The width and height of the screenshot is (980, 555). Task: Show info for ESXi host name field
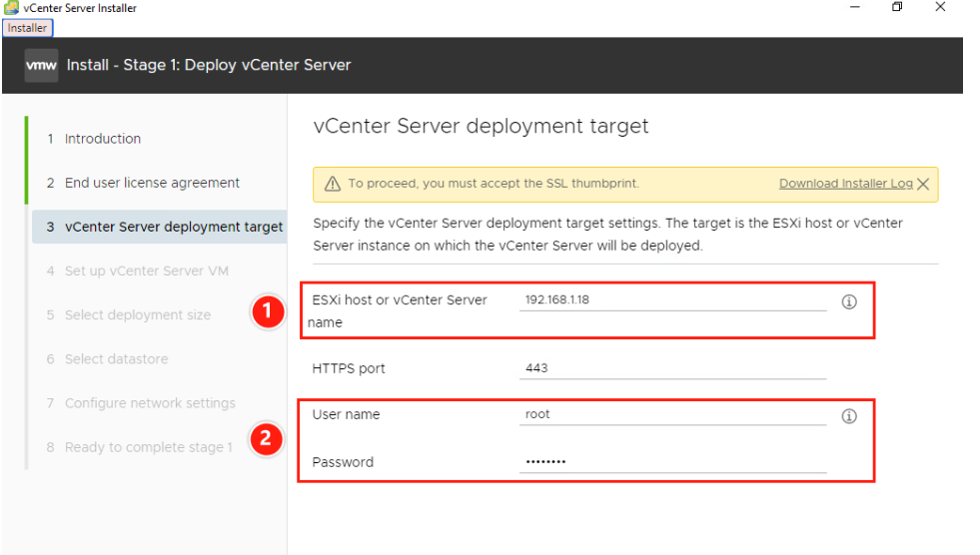(849, 301)
